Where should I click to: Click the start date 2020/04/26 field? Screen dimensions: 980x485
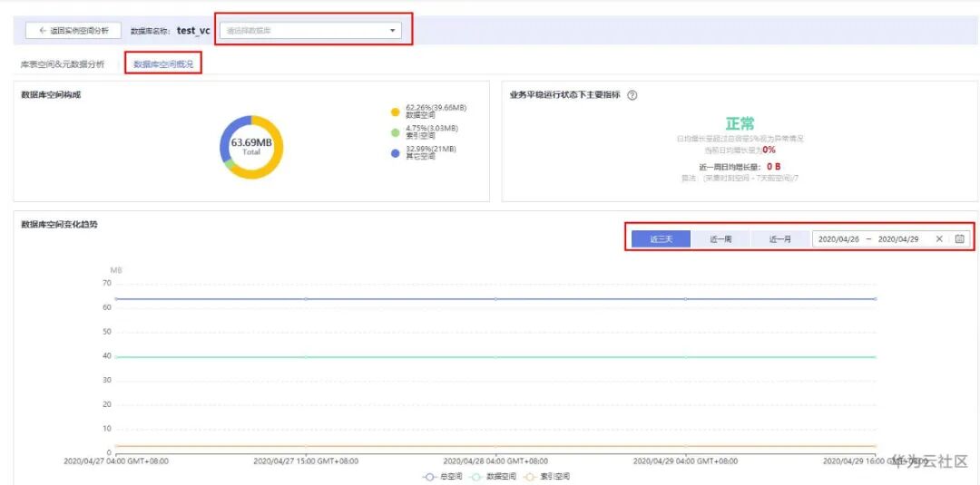click(x=838, y=239)
